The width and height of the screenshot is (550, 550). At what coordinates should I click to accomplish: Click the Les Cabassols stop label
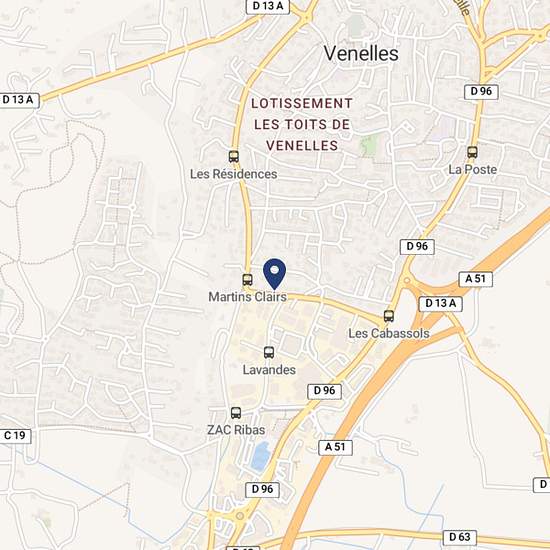pyautogui.click(x=389, y=333)
